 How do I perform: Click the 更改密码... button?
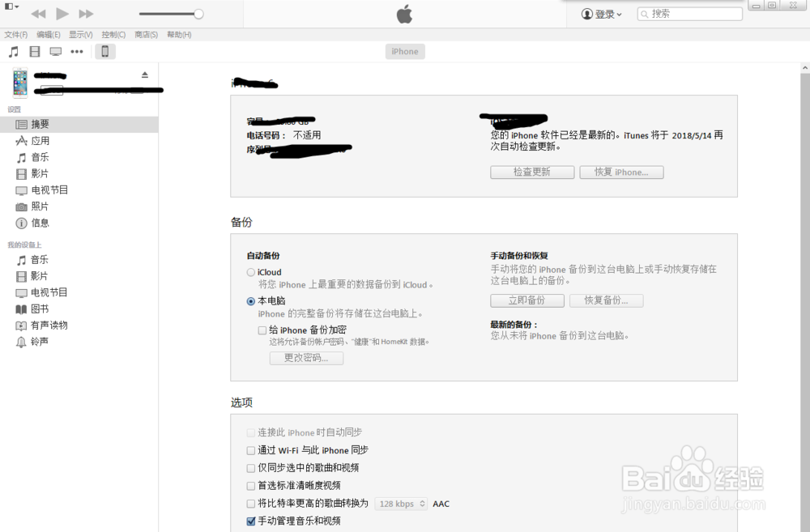(306, 358)
